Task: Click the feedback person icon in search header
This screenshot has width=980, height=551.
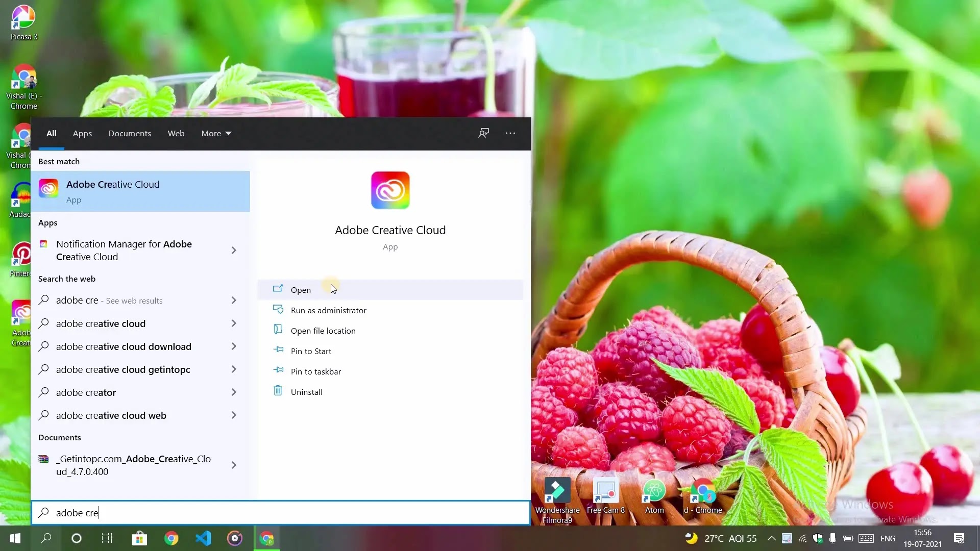Action: click(x=483, y=133)
